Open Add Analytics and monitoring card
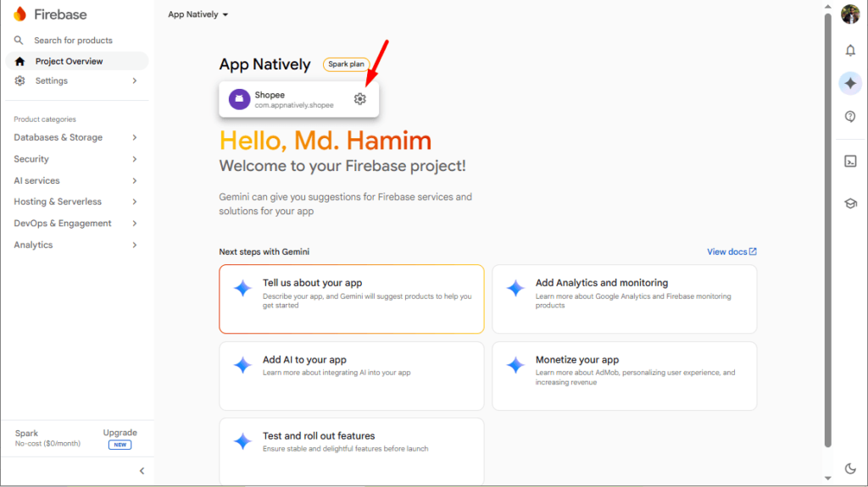Screen dimensions: 868x487 tap(625, 299)
